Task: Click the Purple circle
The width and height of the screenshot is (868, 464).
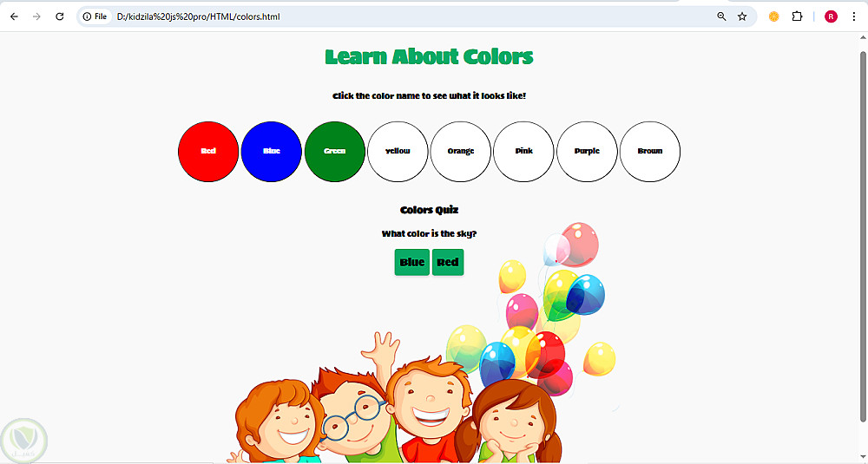Action: pyautogui.click(x=587, y=152)
